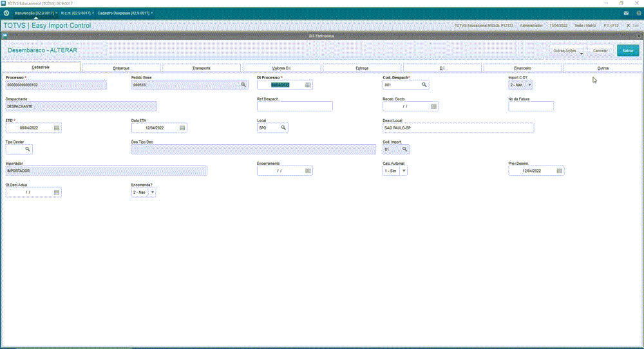Switch to the Embarque tab
This screenshot has width=644, height=349.
point(121,68)
